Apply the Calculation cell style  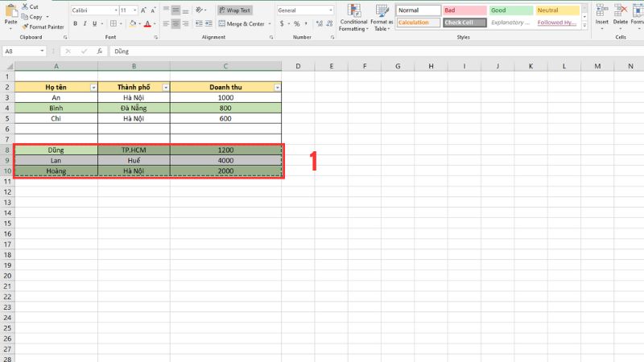click(x=418, y=23)
